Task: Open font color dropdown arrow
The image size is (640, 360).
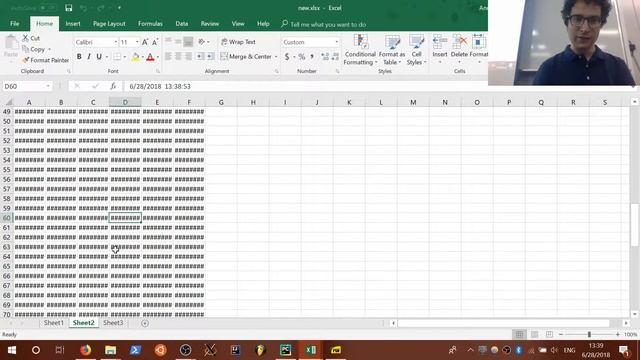Action: [x=158, y=57]
